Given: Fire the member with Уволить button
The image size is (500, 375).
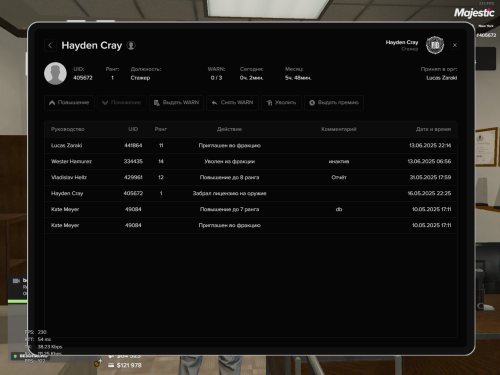Looking at the screenshot, I should [x=281, y=103].
